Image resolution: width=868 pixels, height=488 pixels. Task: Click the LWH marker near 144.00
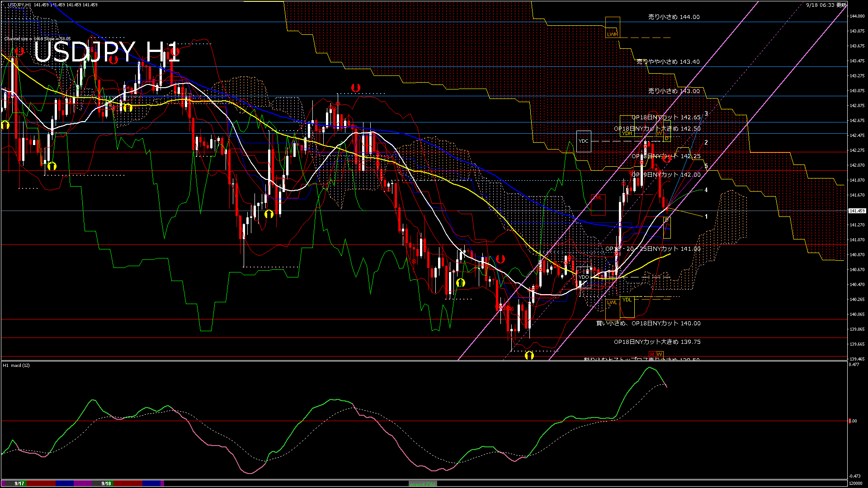pos(612,34)
